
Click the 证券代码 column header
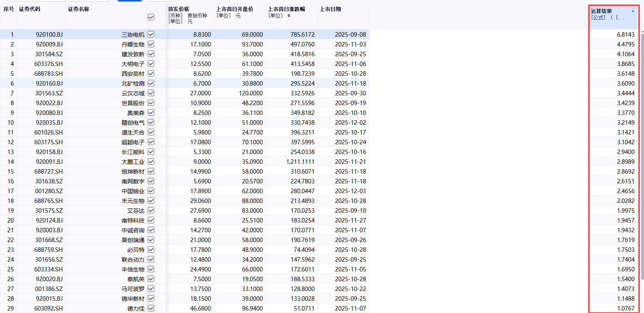(x=30, y=9)
